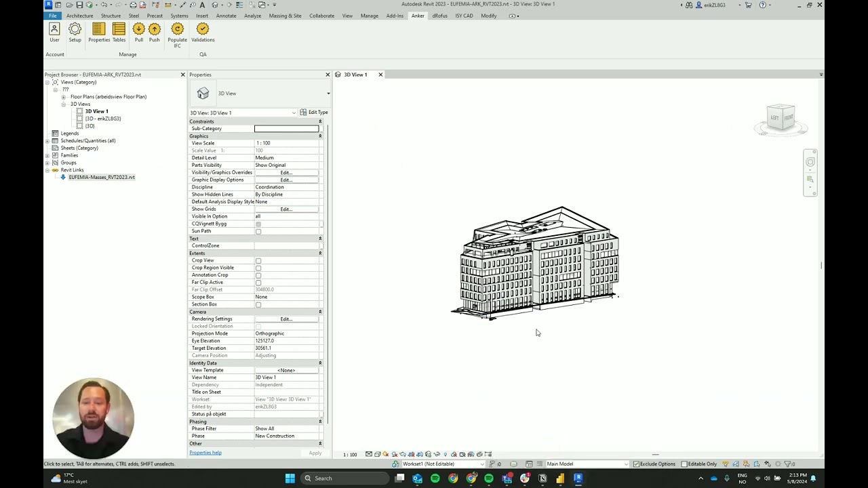Click Edit for Visibility/Graphics Overrides

point(286,173)
